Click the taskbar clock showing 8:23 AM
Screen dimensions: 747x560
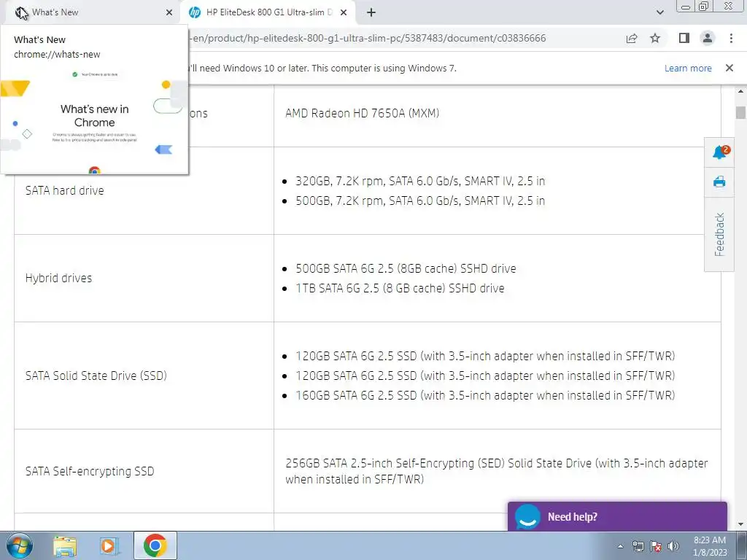point(709,546)
